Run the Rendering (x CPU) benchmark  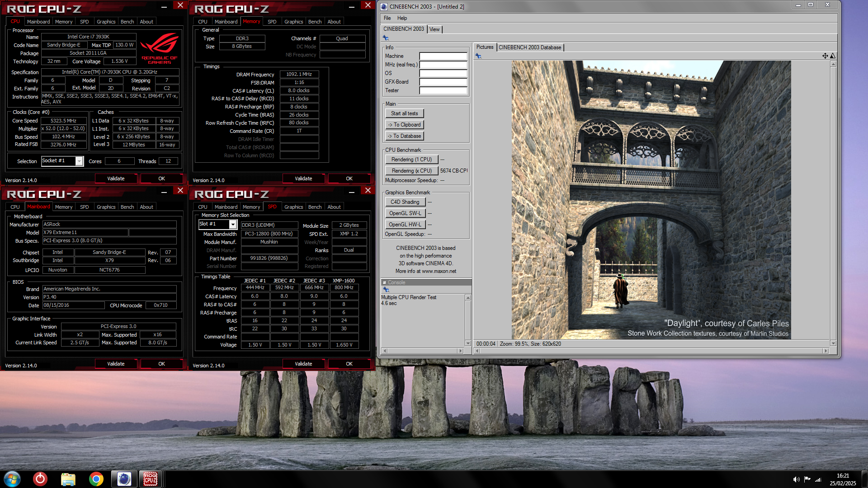click(x=411, y=171)
